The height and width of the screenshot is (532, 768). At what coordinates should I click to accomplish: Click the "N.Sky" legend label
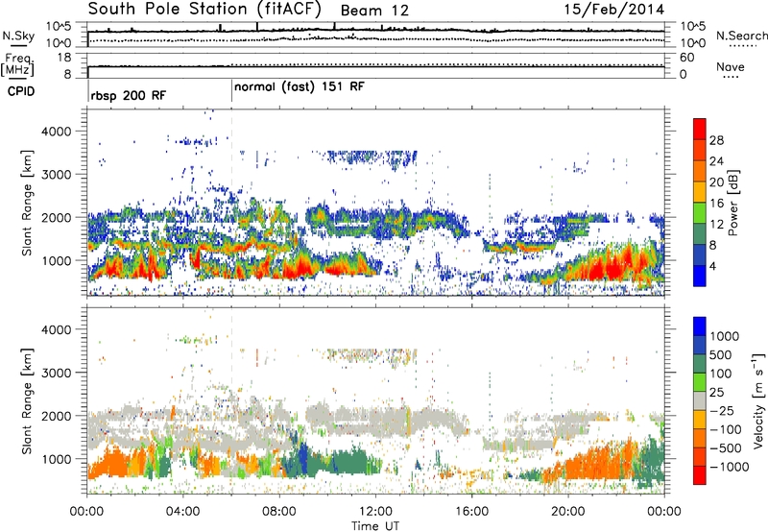[18, 36]
